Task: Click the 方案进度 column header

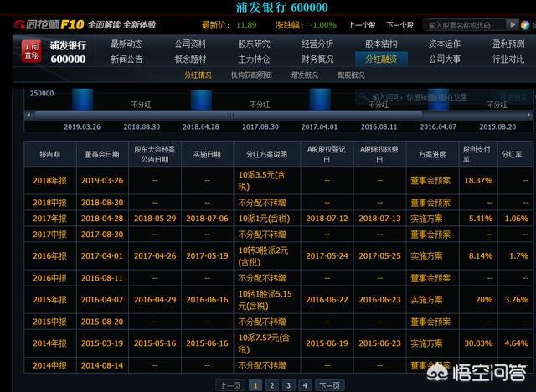Action: pos(432,154)
